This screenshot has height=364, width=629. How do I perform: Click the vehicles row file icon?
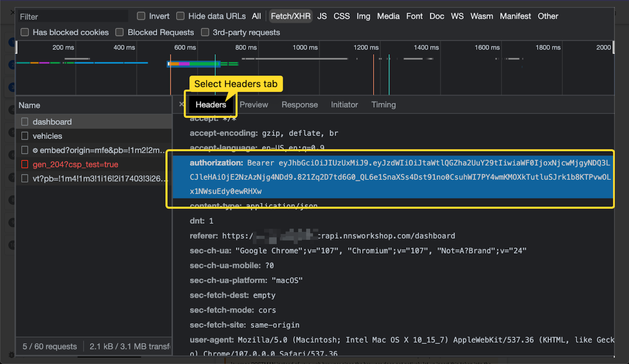tap(25, 136)
